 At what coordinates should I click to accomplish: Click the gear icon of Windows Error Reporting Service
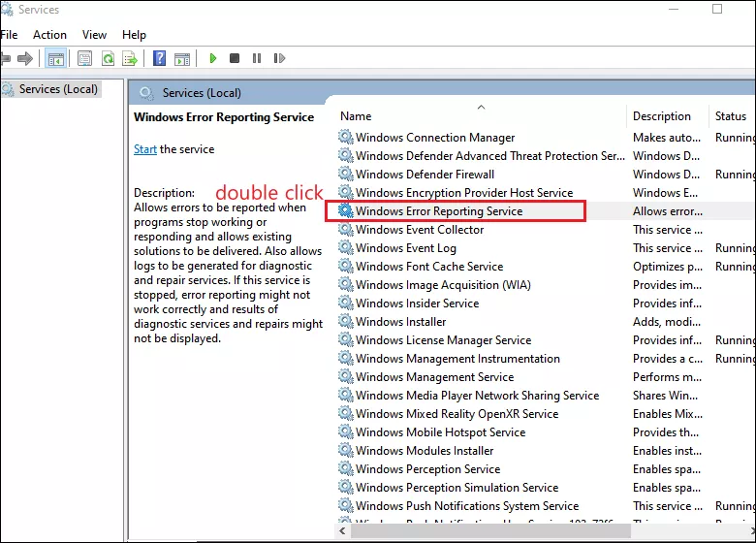pos(345,210)
